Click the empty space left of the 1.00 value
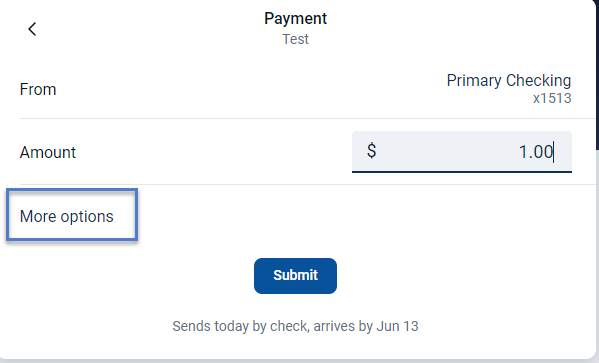The height and width of the screenshot is (363, 599). point(447,151)
